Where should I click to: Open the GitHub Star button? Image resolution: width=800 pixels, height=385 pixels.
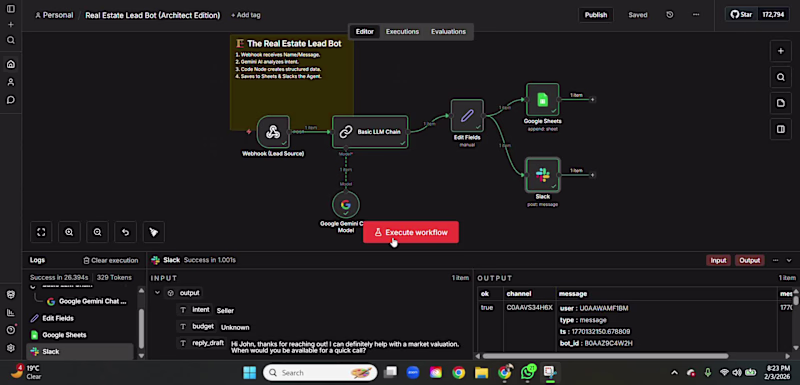(x=741, y=15)
